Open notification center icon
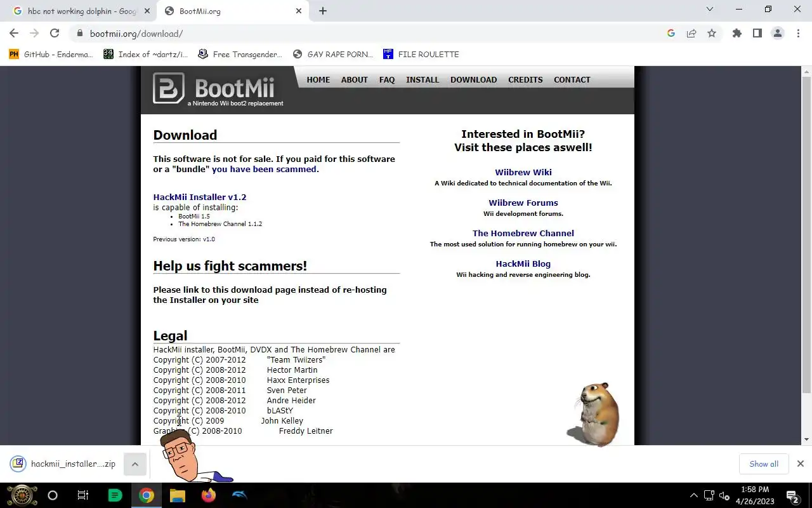The width and height of the screenshot is (812, 508). tap(792, 496)
